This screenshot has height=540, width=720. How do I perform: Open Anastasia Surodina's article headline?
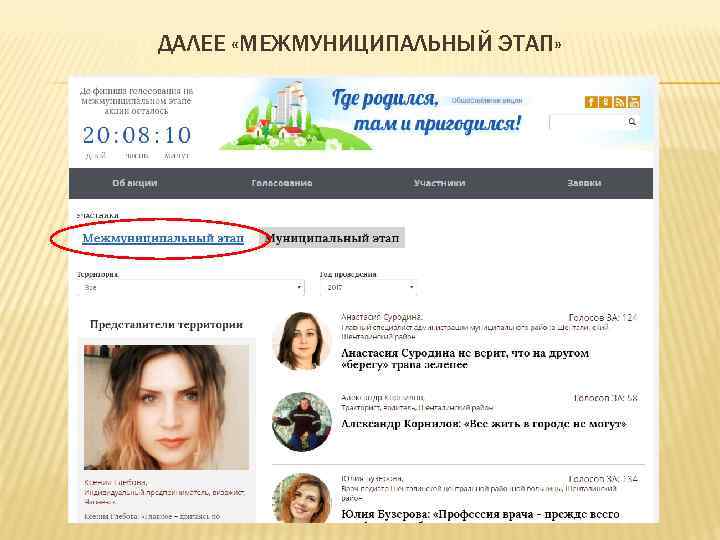pos(465,359)
